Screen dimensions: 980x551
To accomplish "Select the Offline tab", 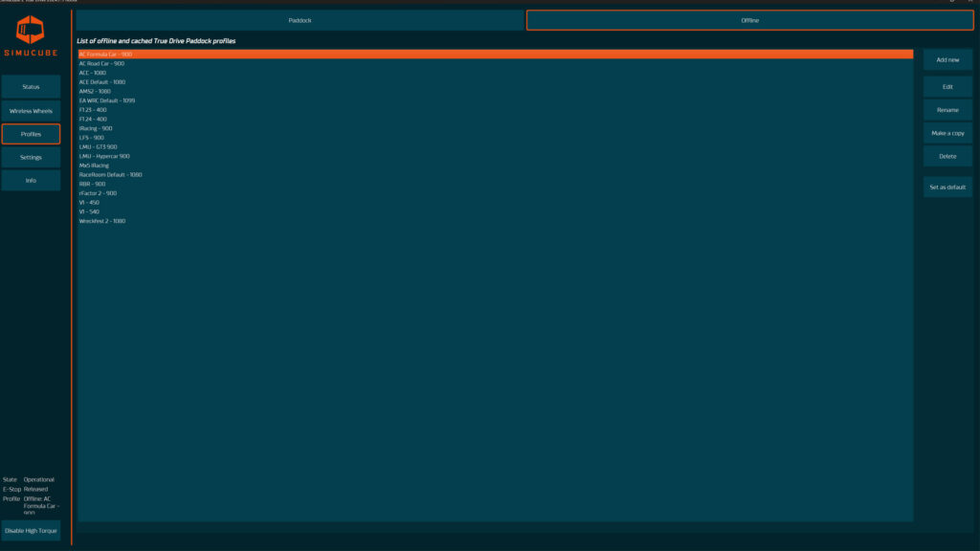I will click(749, 20).
